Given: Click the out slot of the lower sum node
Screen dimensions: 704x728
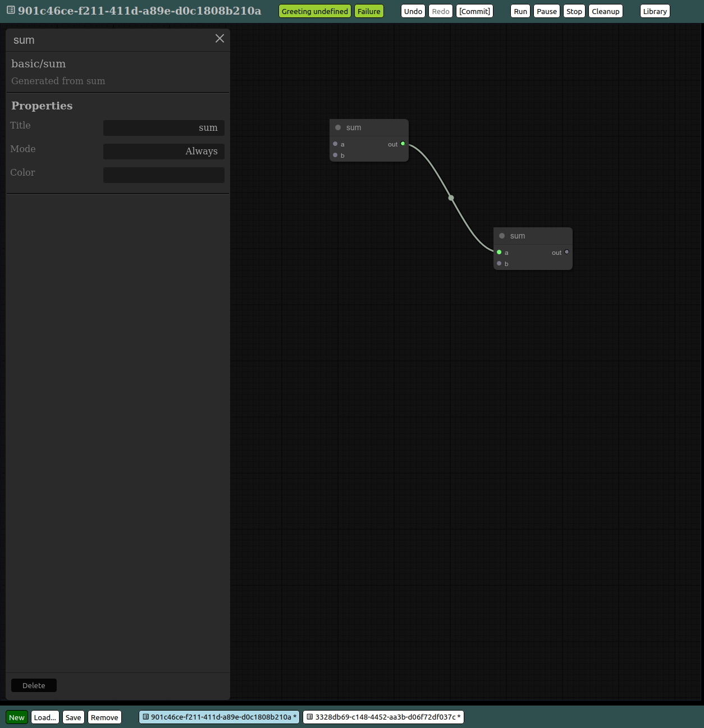Looking at the screenshot, I should point(566,252).
